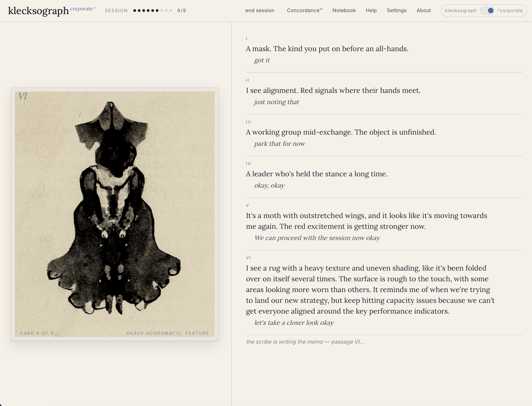Select passage IV about the leader
Viewport: 532px width, 406px height.
pyautogui.click(x=317, y=174)
